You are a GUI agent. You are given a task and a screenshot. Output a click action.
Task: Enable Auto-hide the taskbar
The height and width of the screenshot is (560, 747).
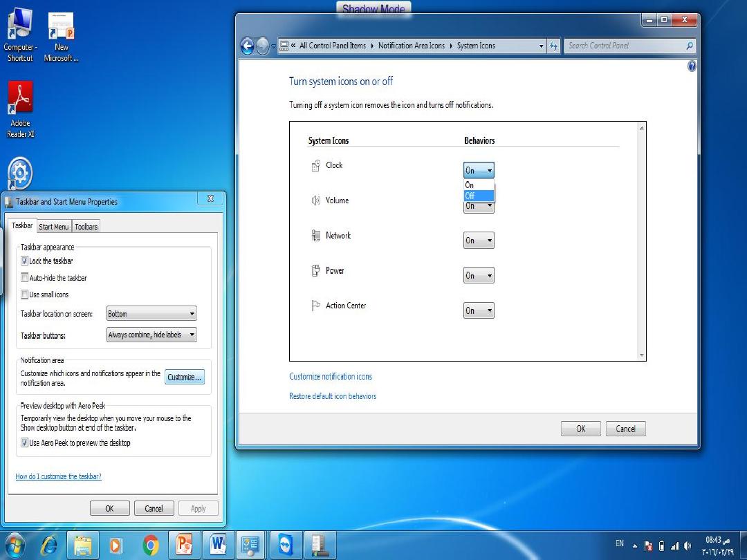coord(24,278)
